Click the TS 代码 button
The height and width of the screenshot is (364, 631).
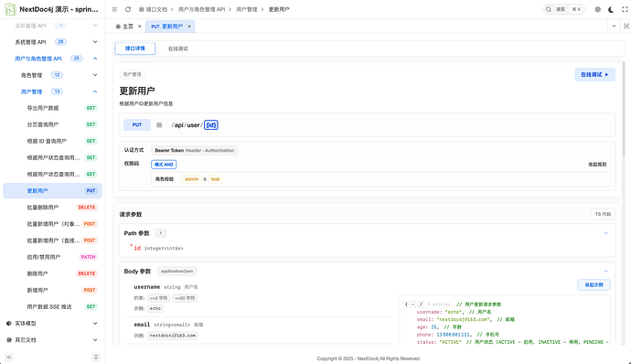[x=603, y=214]
